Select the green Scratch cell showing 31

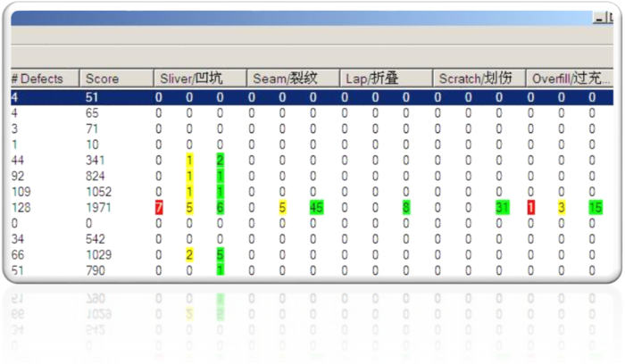pyautogui.click(x=501, y=208)
